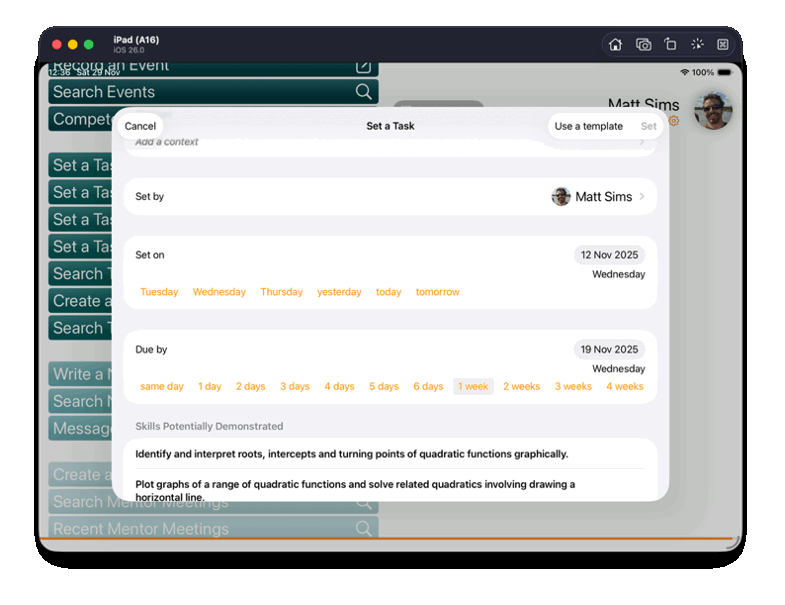The image size is (785, 605).
Task: Tap Use a template button
Action: click(x=588, y=126)
